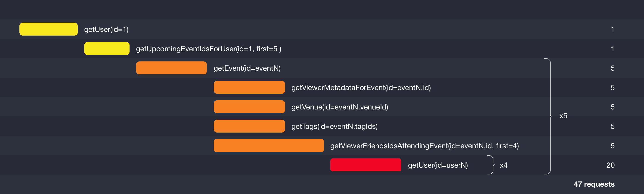Screen dimensions: 644x194
Task: Click the getViewerFriendsIdsAttendingEvent label text
Action: point(424,146)
